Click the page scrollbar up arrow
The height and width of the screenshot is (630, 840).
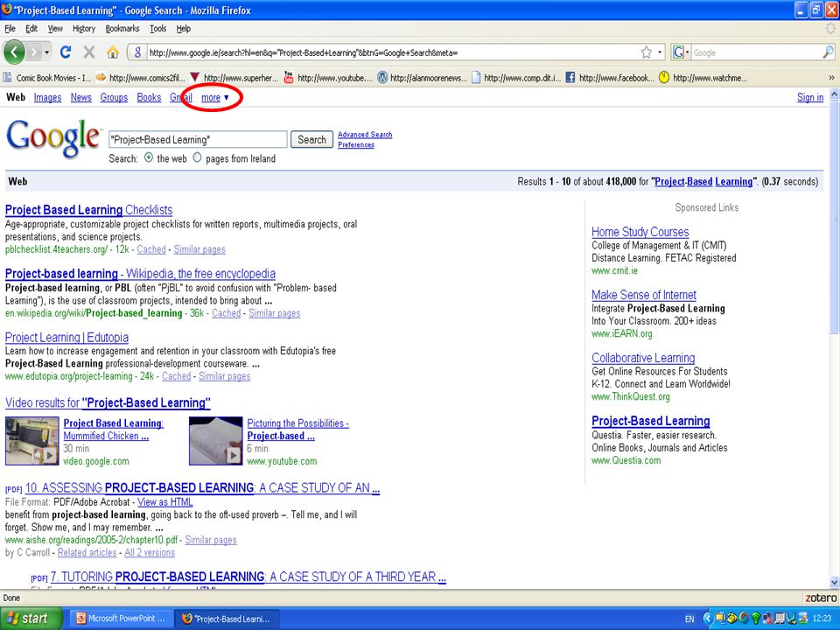coord(834,94)
